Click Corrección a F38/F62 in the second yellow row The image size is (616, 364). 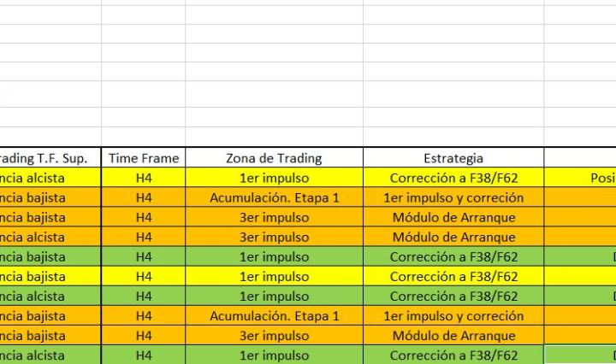tap(453, 277)
